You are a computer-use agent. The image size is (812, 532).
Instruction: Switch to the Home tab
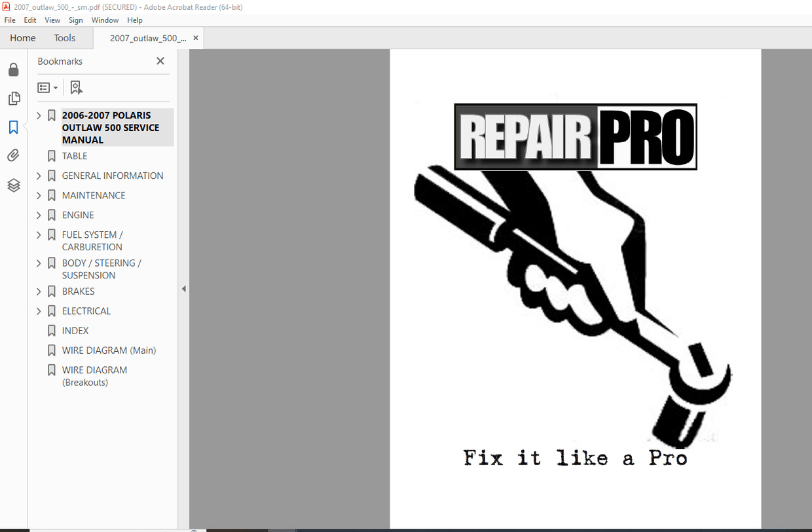pos(22,37)
